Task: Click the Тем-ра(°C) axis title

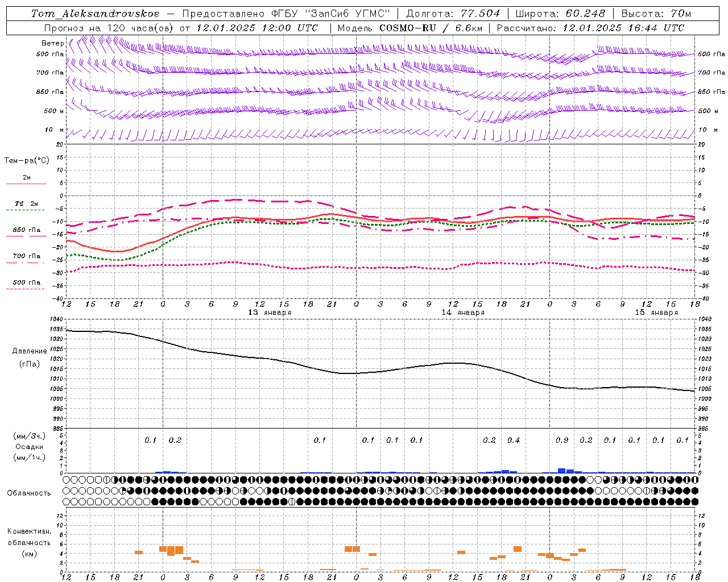Action: pyautogui.click(x=27, y=160)
